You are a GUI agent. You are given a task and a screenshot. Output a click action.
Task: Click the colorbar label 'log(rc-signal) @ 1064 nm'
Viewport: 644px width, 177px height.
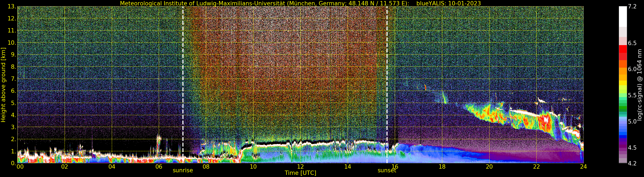pyautogui.click(x=639, y=85)
